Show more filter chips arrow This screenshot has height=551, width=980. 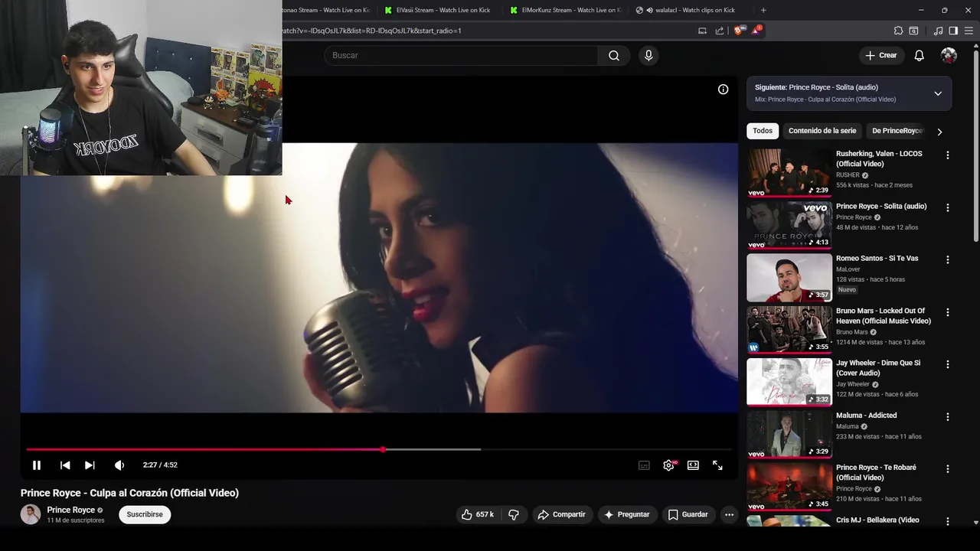(939, 132)
